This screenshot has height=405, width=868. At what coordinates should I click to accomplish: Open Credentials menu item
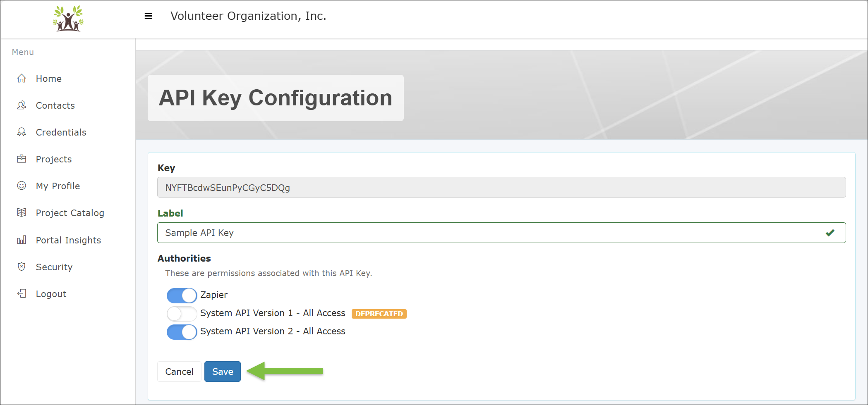click(61, 132)
